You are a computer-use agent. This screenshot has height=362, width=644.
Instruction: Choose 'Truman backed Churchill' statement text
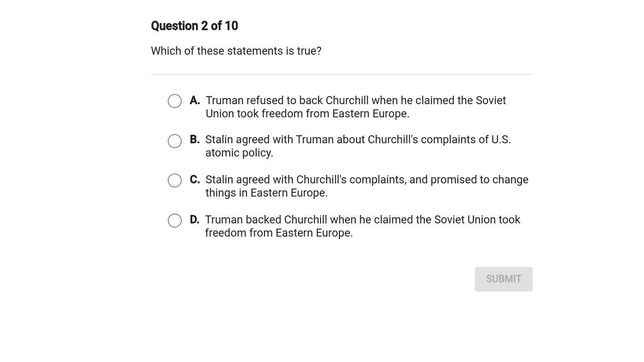363,220
